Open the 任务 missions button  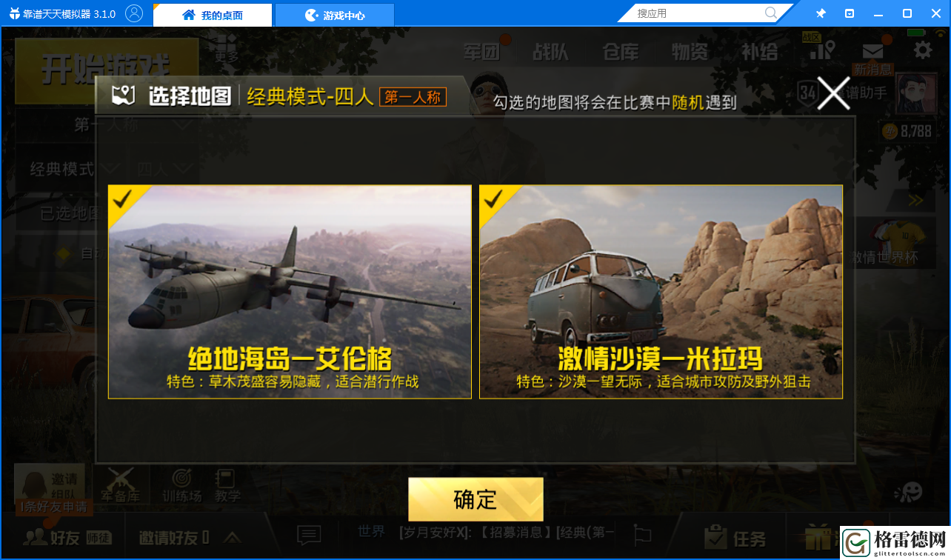[x=735, y=538]
